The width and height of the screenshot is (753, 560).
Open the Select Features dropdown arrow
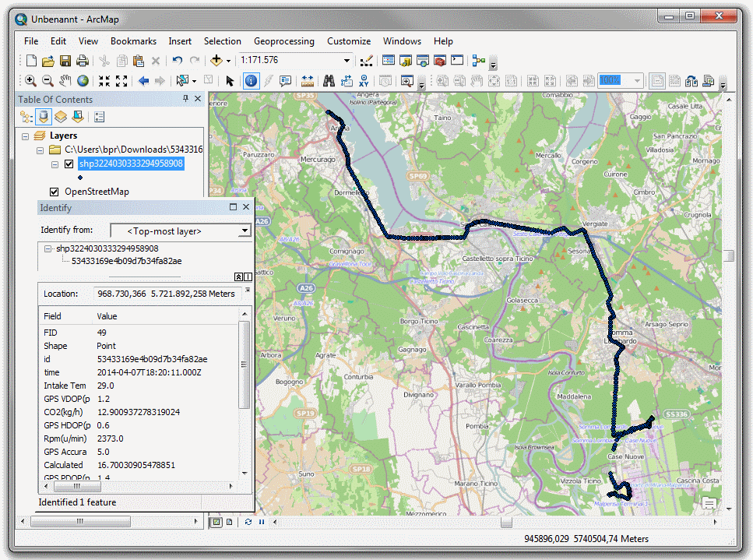(194, 81)
